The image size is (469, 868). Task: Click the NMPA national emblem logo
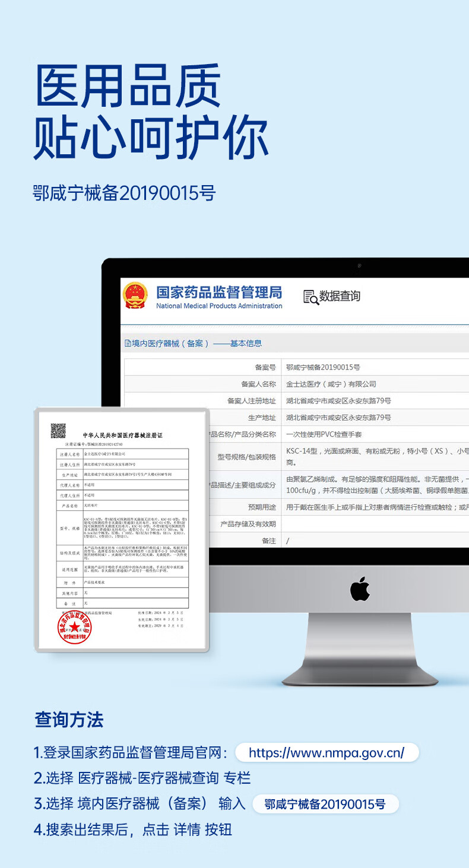pos(135,295)
